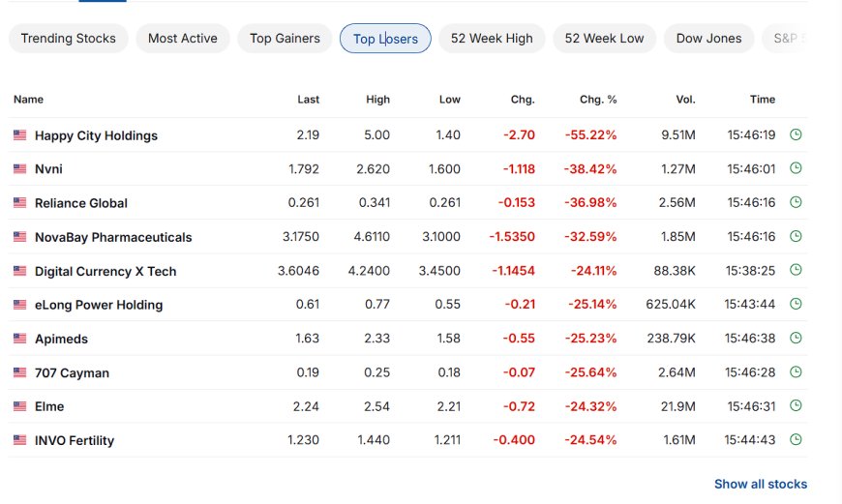Click the -1.1454 change value
Screen dimensions: 842x504
pyautogui.click(x=513, y=271)
